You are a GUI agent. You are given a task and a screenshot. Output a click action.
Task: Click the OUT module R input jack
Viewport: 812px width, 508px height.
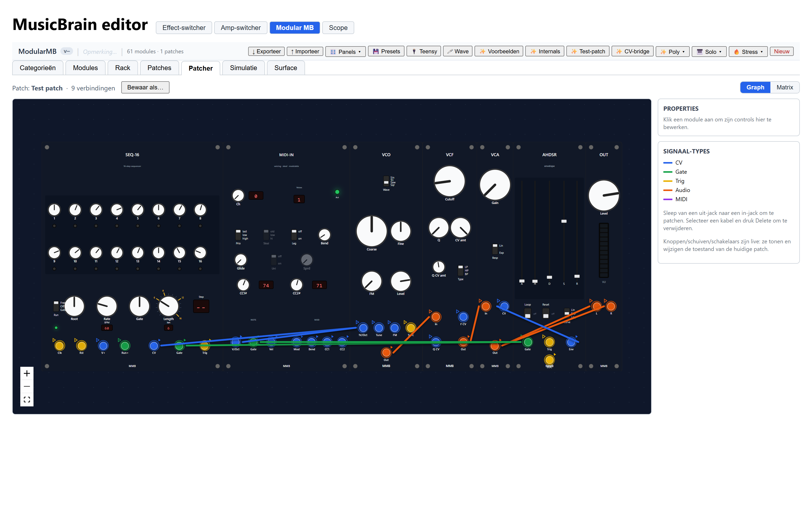(x=611, y=306)
